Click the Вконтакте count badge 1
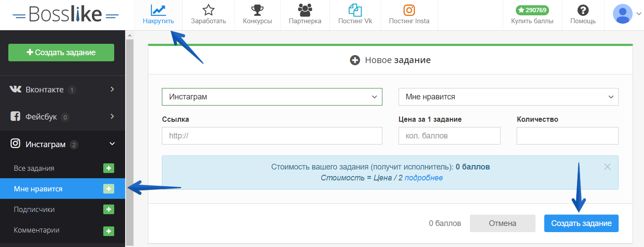 72,90
